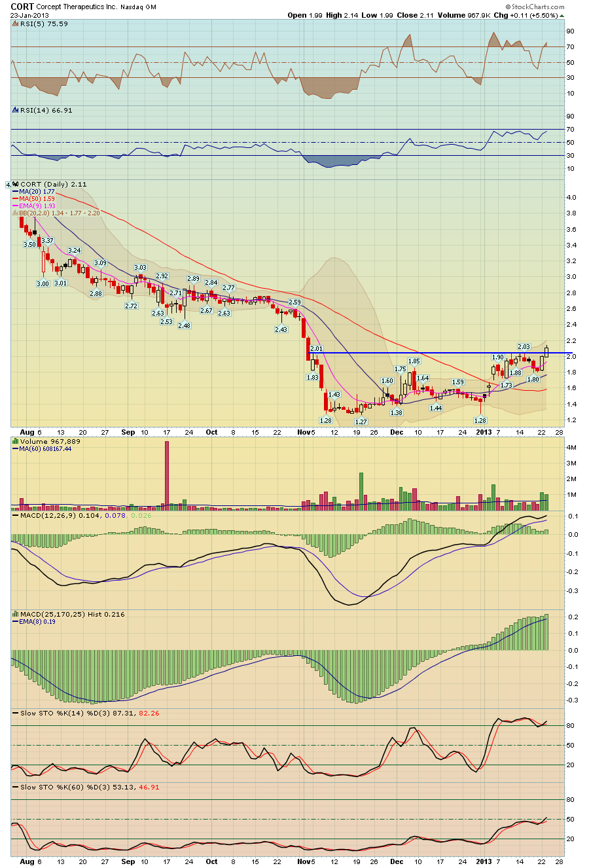Click the chart date 23-Jan-2013
Viewport: 589px width, 868px height.
[30, 15]
